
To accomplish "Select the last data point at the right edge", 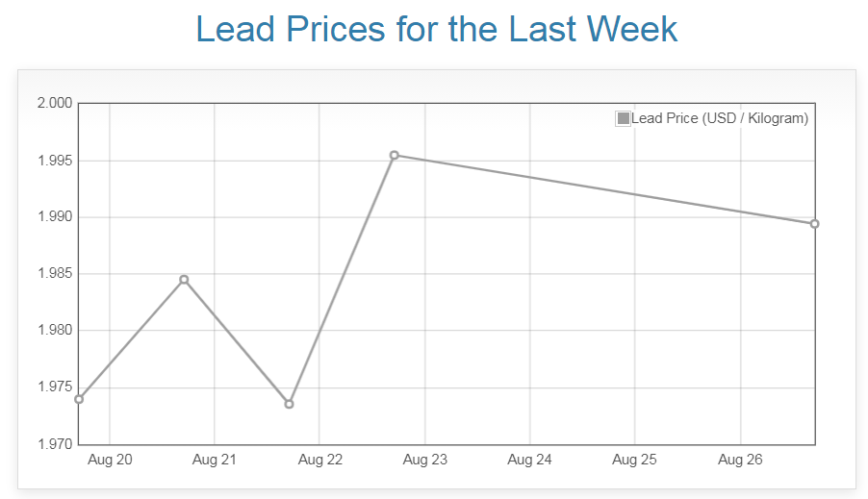I will click(814, 224).
